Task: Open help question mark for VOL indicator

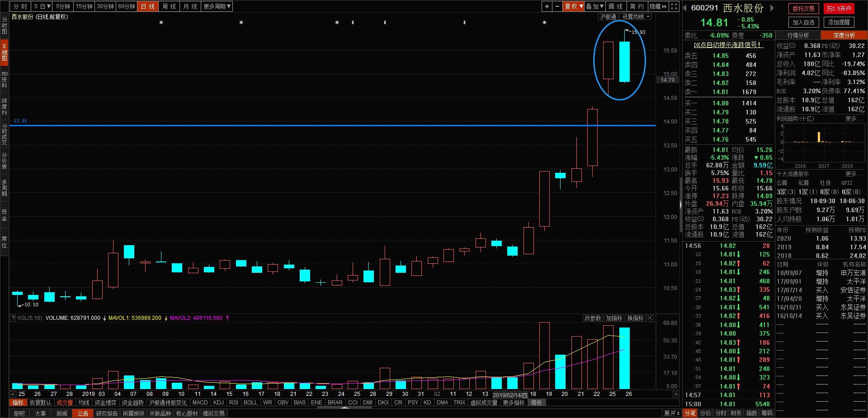Action: coord(13,318)
